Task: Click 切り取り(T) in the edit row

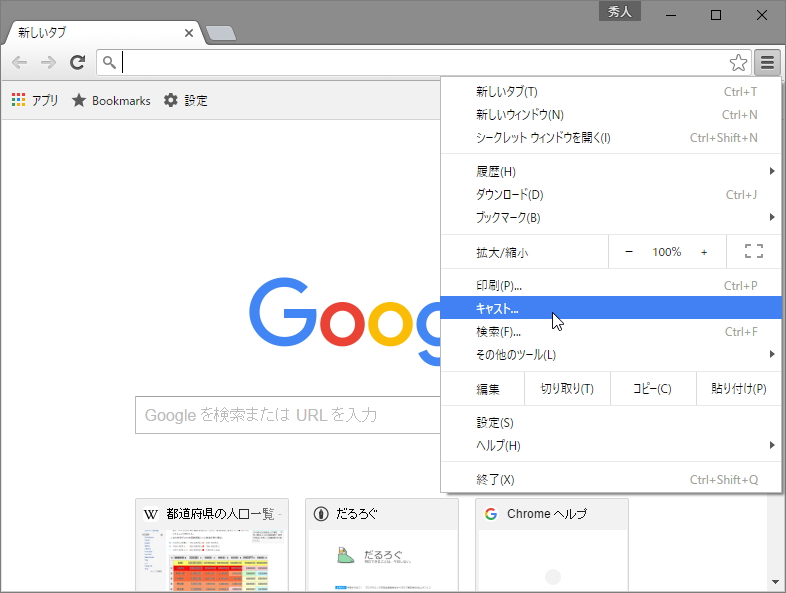Action: point(567,388)
